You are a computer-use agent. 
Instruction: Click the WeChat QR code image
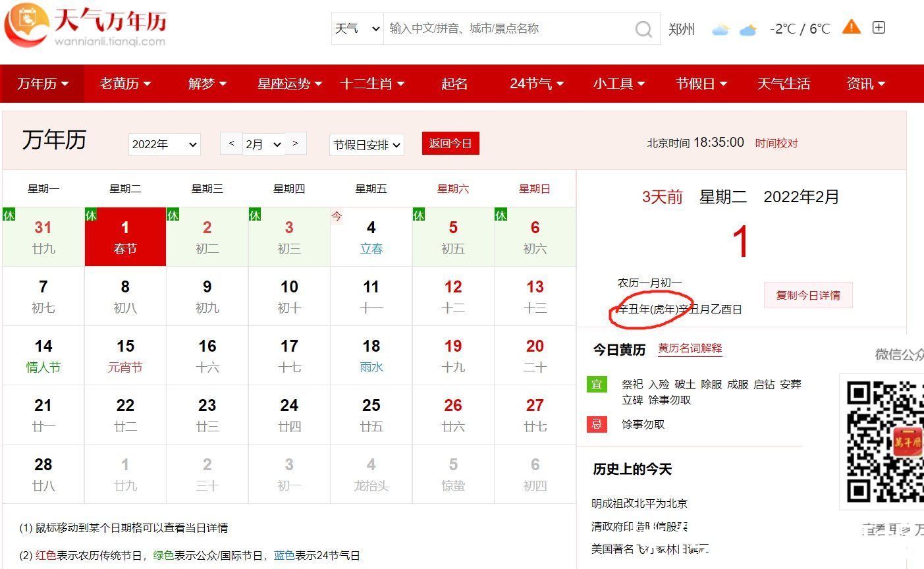pyautogui.click(x=885, y=441)
